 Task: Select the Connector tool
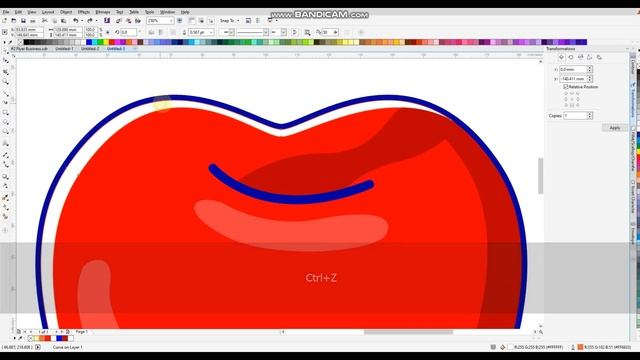tap(6, 164)
